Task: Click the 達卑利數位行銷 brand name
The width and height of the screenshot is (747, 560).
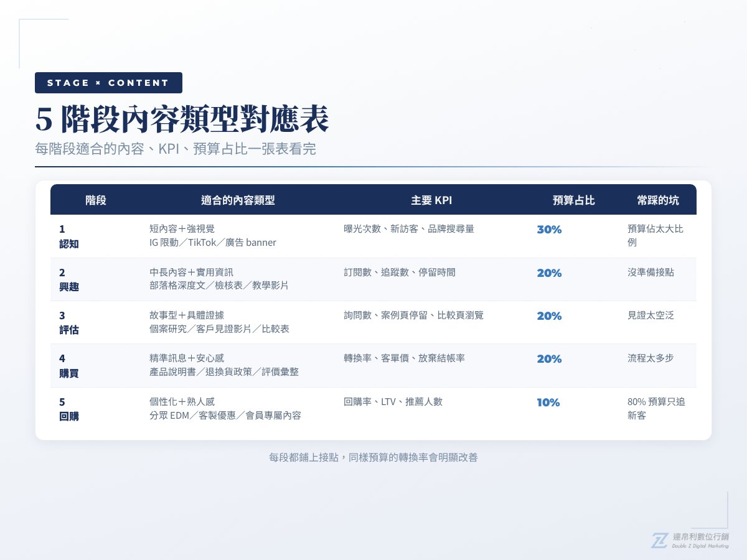Action: (x=701, y=537)
